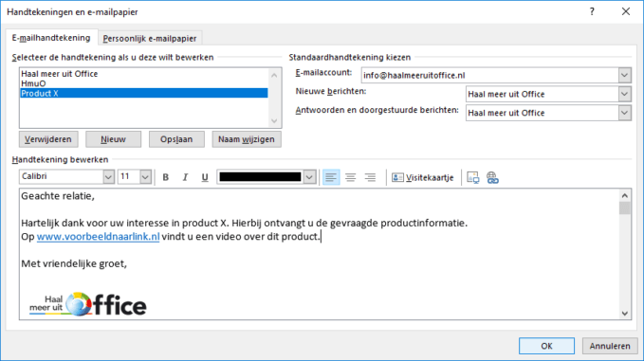Click the Haal meer uit Office logo image
Viewport: 644px width, 361px height.
pyautogui.click(x=88, y=304)
